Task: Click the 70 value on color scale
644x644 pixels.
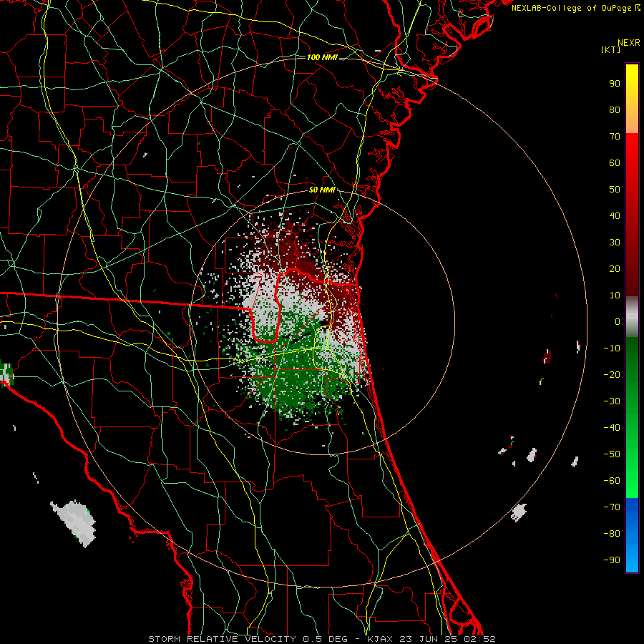Action: pos(615,137)
